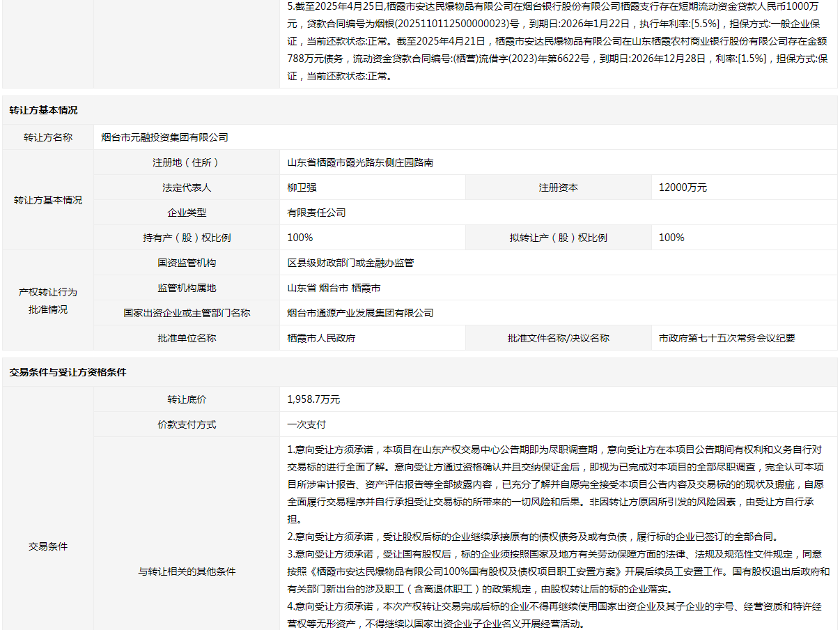This screenshot has width=840, height=630.
Task: Click the approving unit 栖霞市人民政府
Action: tap(321, 338)
